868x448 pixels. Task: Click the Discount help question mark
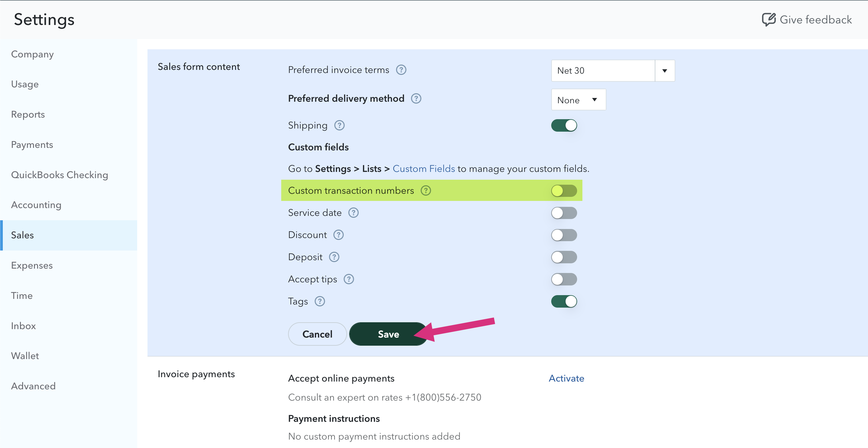(339, 235)
